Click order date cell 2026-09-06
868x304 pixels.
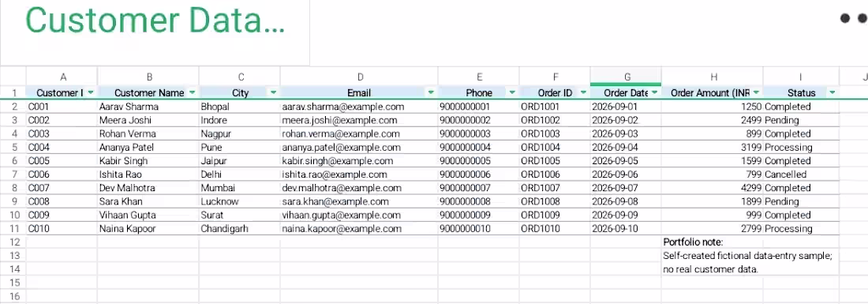click(x=626, y=175)
